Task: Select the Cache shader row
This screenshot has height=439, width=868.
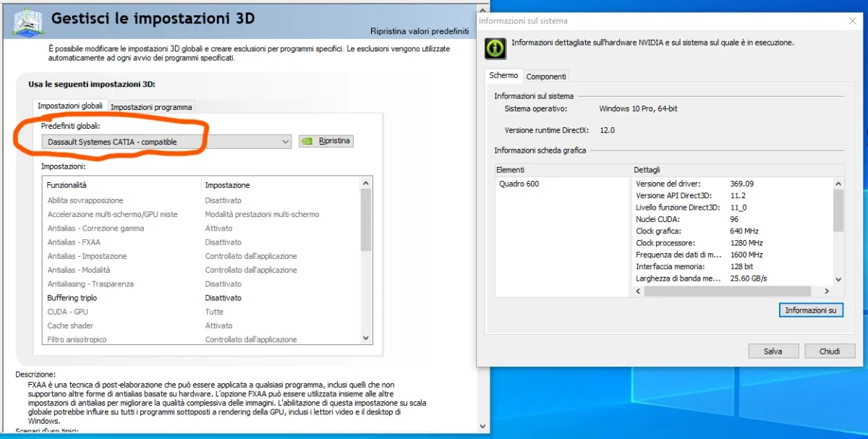Action: (x=201, y=325)
